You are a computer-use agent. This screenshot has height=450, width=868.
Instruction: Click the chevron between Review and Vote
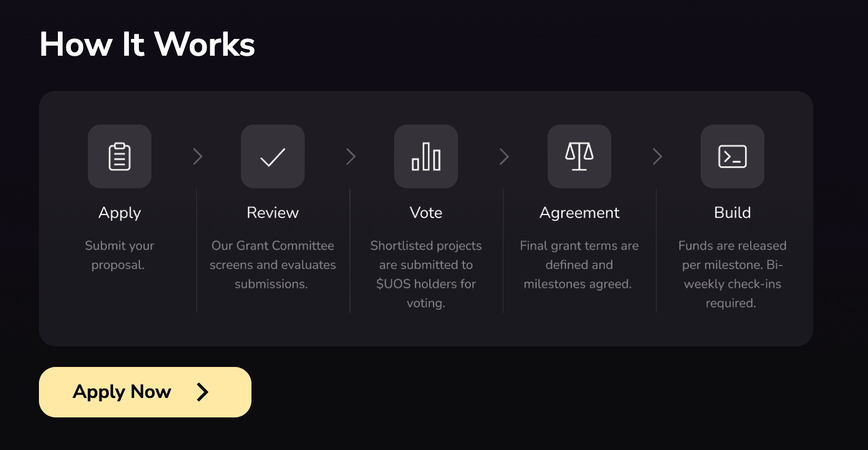click(x=351, y=156)
